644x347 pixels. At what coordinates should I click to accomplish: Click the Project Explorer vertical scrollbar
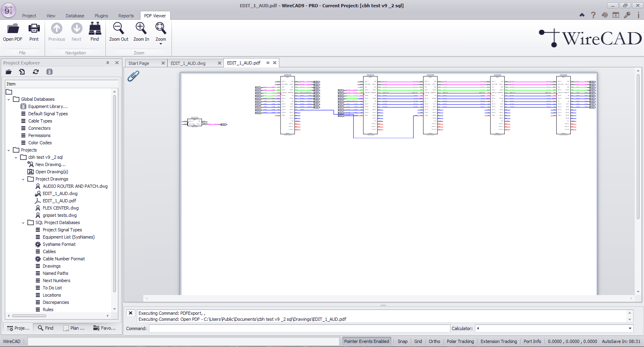tap(114, 193)
